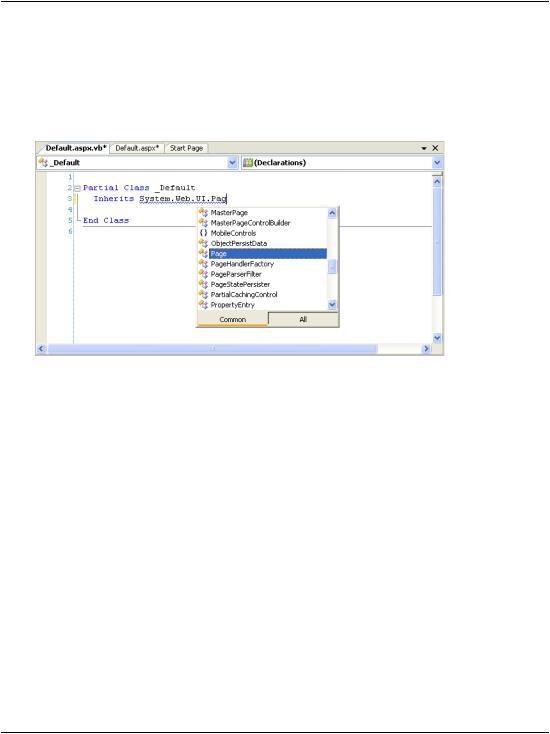
Task: Select PageParserFilter in IntelliSense list
Action: pyautogui.click(x=236, y=274)
